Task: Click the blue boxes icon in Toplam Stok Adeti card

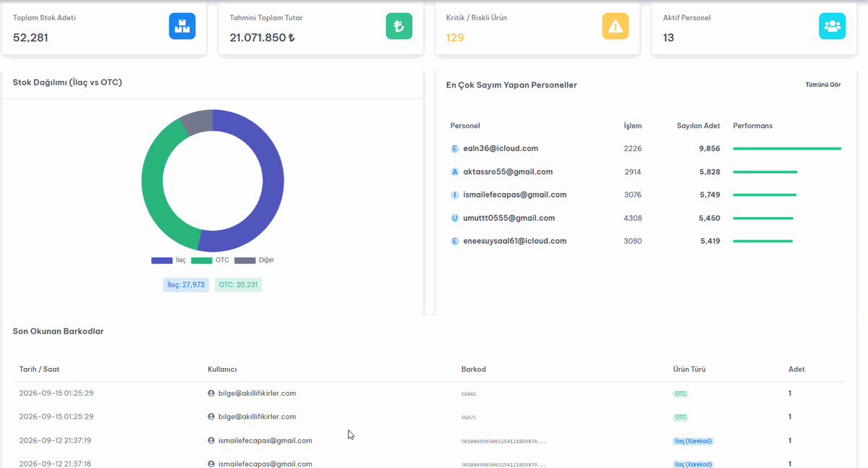Action: [x=182, y=27]
